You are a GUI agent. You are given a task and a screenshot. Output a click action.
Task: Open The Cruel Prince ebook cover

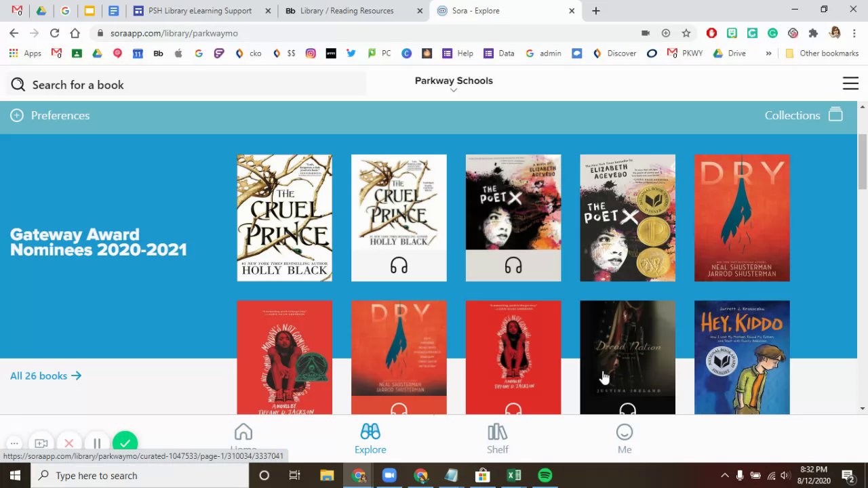click(x=284, y=218)
